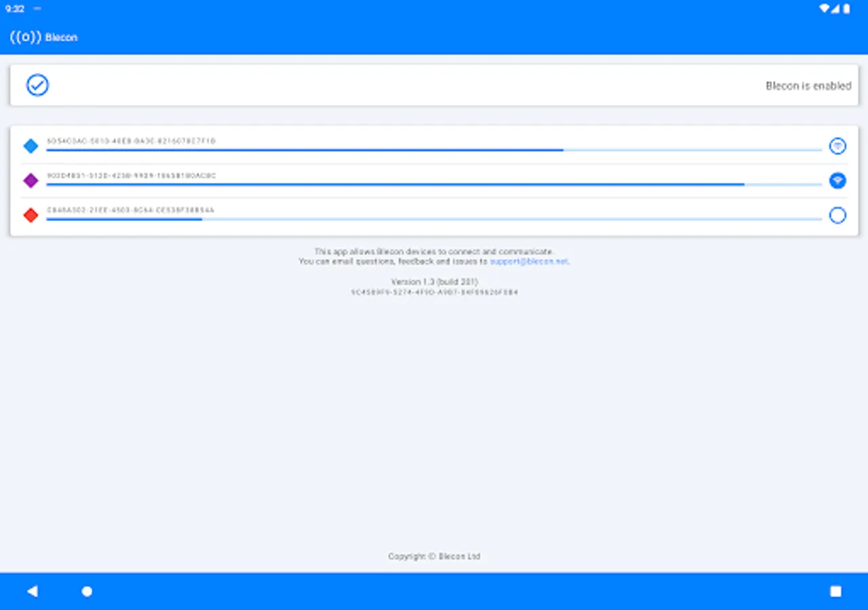Click 'This app allows Blecon devices' description text
This screenshot has width=868, height=610.
point(434,251)
